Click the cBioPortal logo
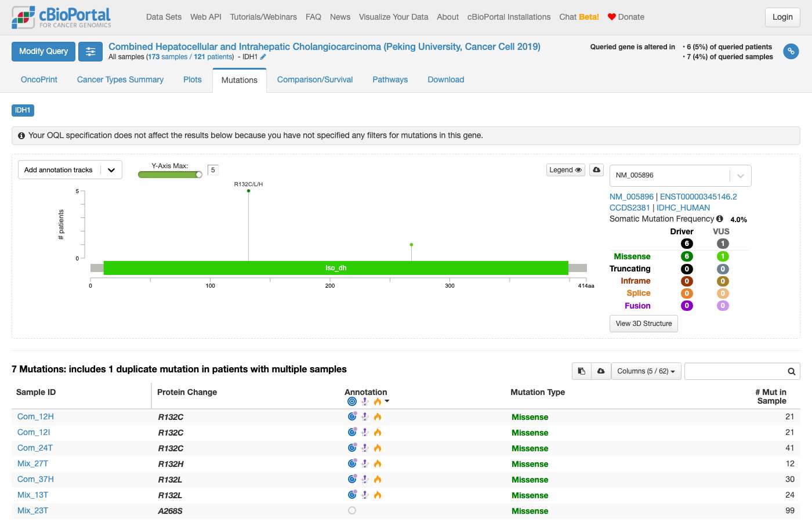812x522 pixels. click(61, 17)
